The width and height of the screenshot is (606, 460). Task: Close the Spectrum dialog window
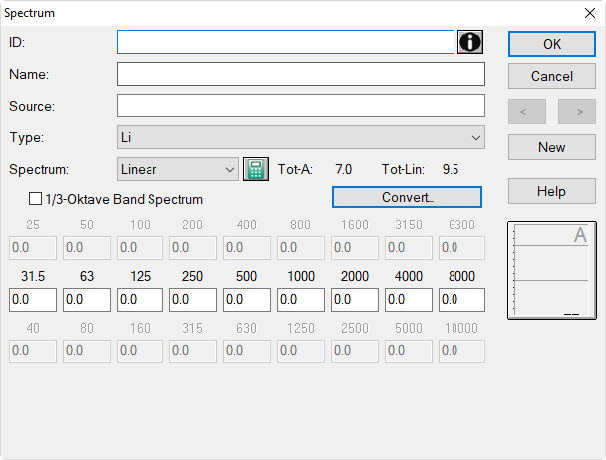[590, 13]
